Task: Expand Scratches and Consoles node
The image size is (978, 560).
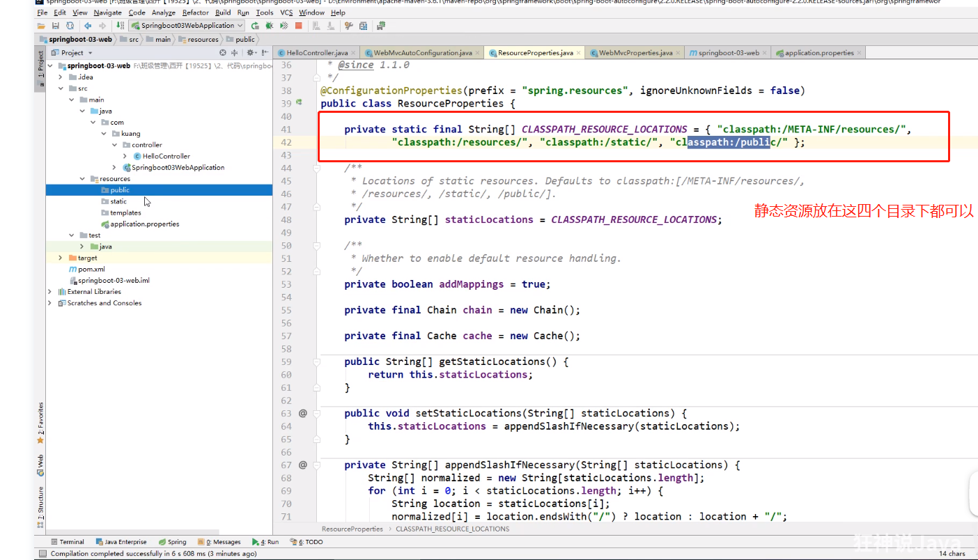Action: tap(49, 303)
